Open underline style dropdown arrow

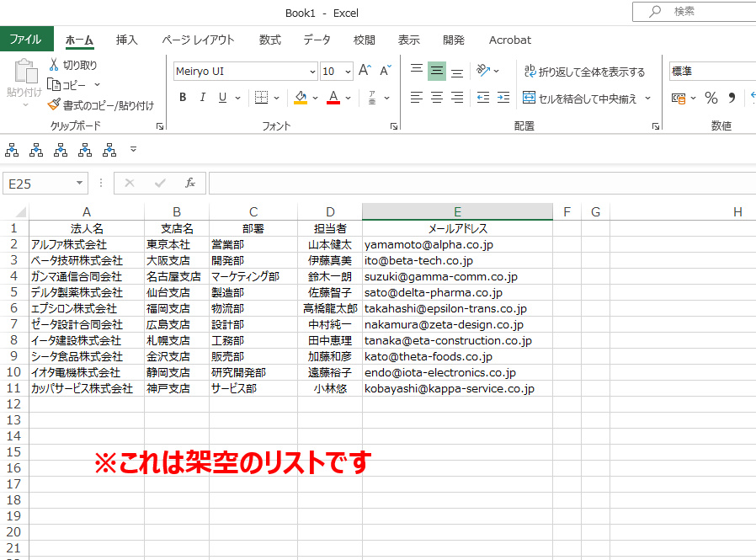tap(237, 98)
